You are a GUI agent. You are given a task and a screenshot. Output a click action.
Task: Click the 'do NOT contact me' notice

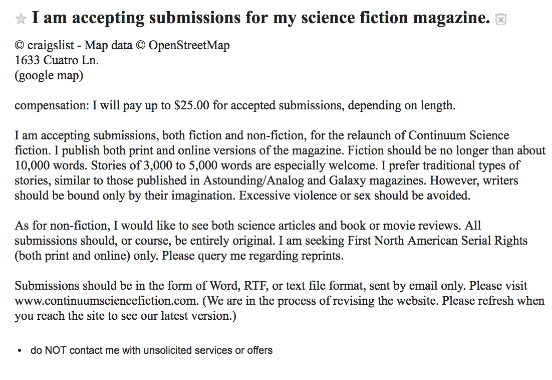click(x=151, y=350)
